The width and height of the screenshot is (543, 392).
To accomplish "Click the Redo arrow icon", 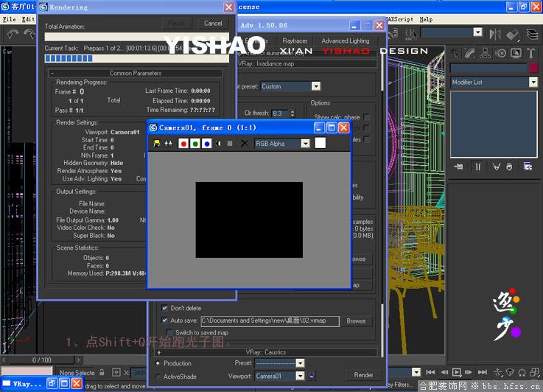I will (x=29, y=34).
